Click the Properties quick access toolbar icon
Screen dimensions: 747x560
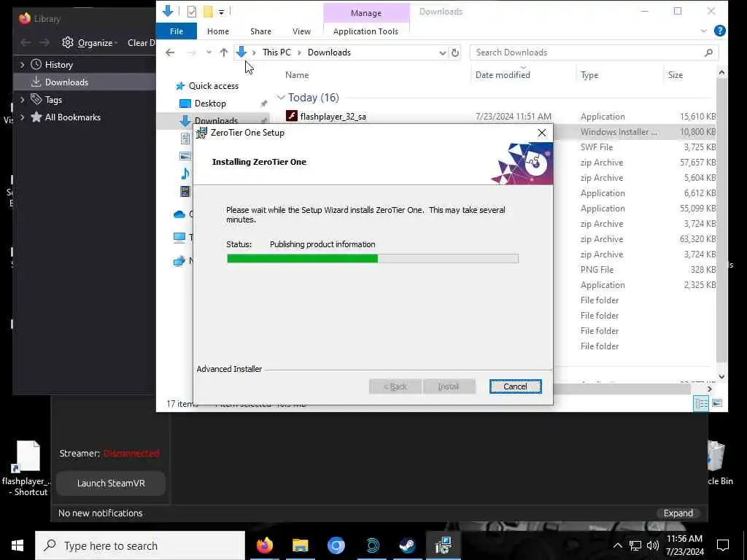(192, 12)
